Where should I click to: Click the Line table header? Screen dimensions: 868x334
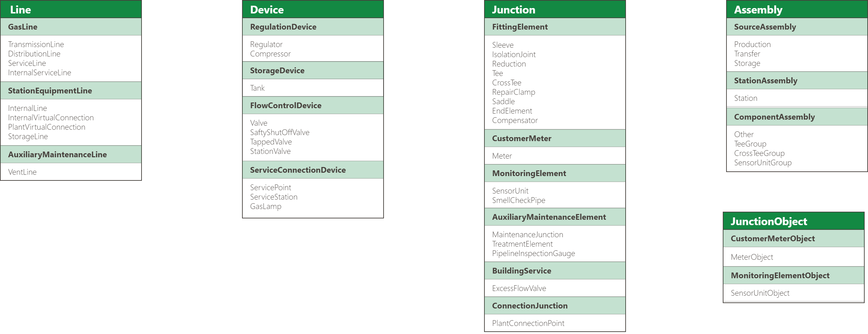(21, 9)
